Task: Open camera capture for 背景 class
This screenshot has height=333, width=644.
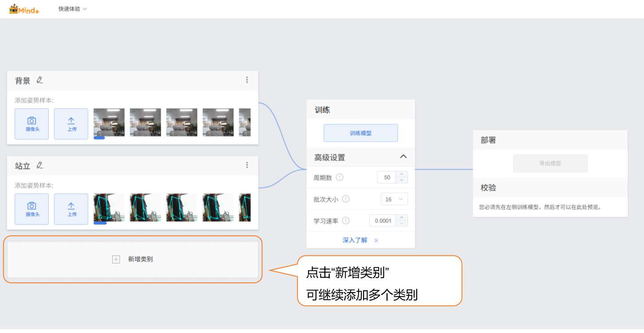Action: pyautogui.click(x=32, y=124)
